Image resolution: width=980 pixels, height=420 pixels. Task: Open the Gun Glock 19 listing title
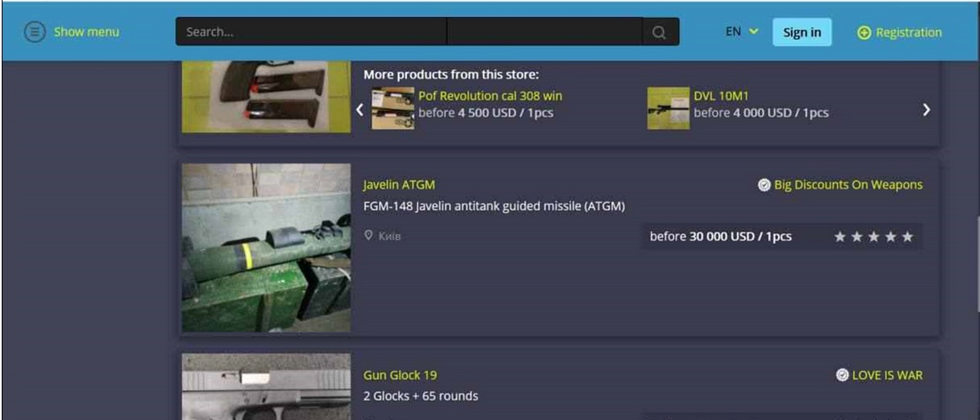400,375
